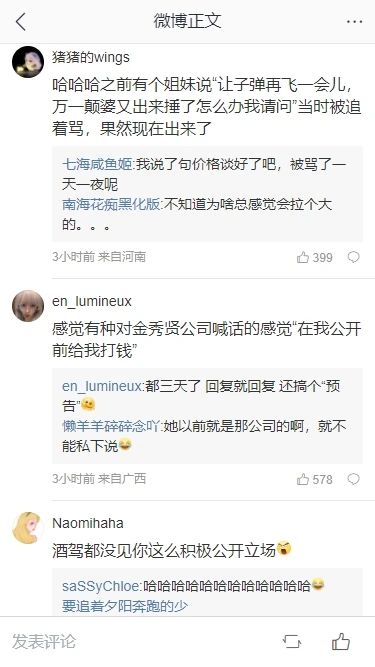The width and height of the screenshot is (375, 667).
Task: Go back using the top-left arrow
Action: tap(20, 21)
